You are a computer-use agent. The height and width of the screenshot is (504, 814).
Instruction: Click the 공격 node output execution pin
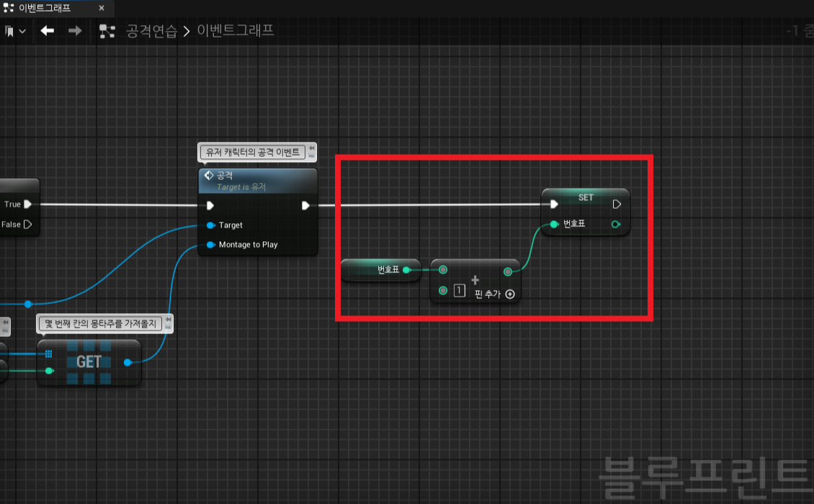coord(305,205)
